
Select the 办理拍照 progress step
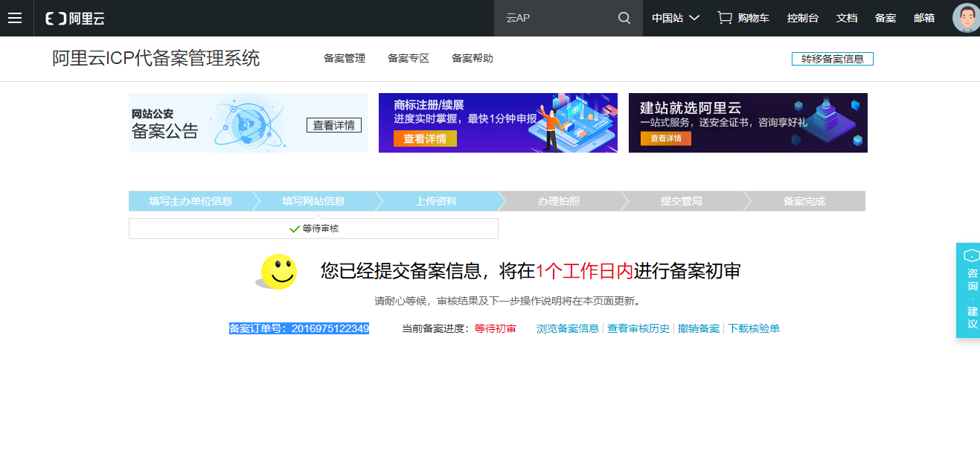(x=559, y=201)
